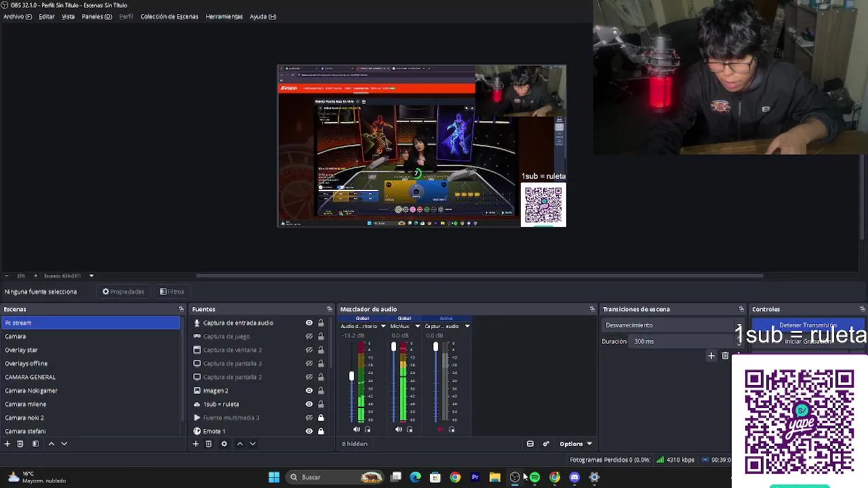Viewport: 868px width, 488px height.
Task: Add a scene transition with plus
Action: (711, 356)
